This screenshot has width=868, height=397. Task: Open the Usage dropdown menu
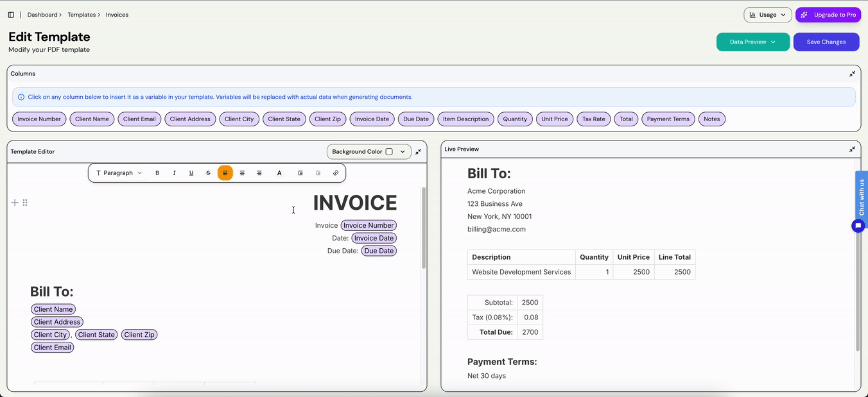[767, 15]
